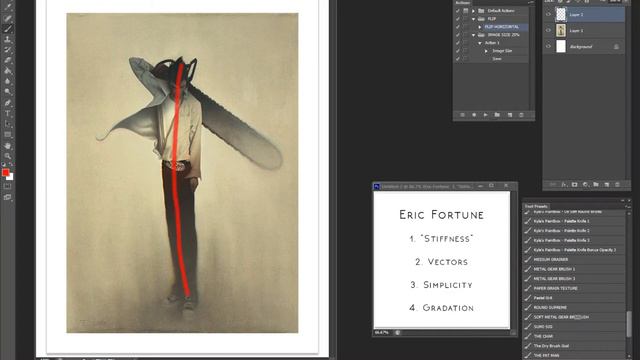Viewport: 640px width, 360px height.
Task: Select the Path Selection tool
Action: point(8,124)
